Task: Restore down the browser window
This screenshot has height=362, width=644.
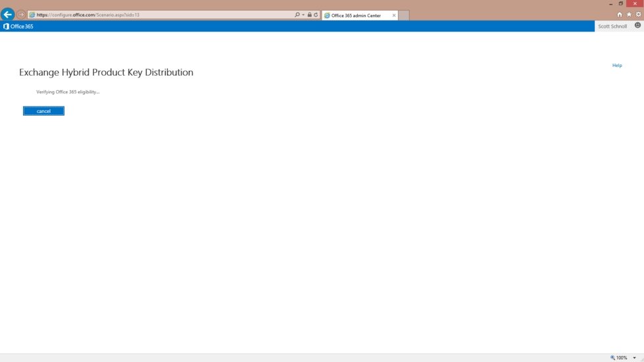Action: (x=620, y=4)
